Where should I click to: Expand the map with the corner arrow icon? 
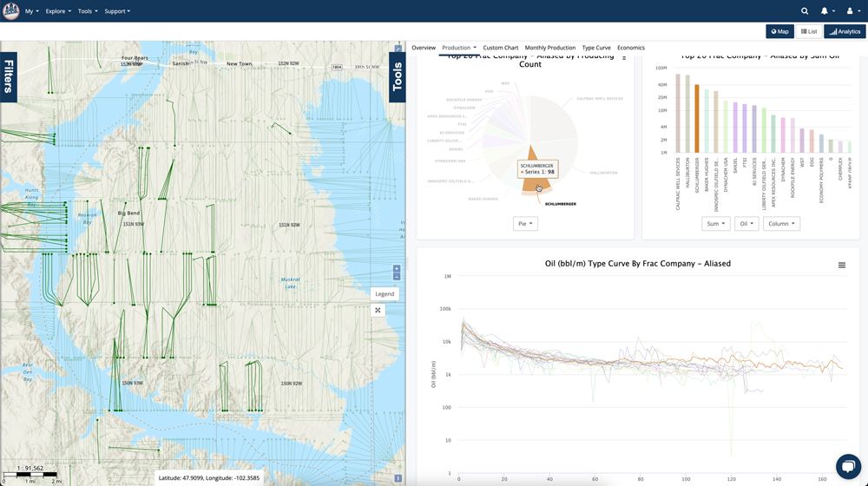click(x=398, y=49)
